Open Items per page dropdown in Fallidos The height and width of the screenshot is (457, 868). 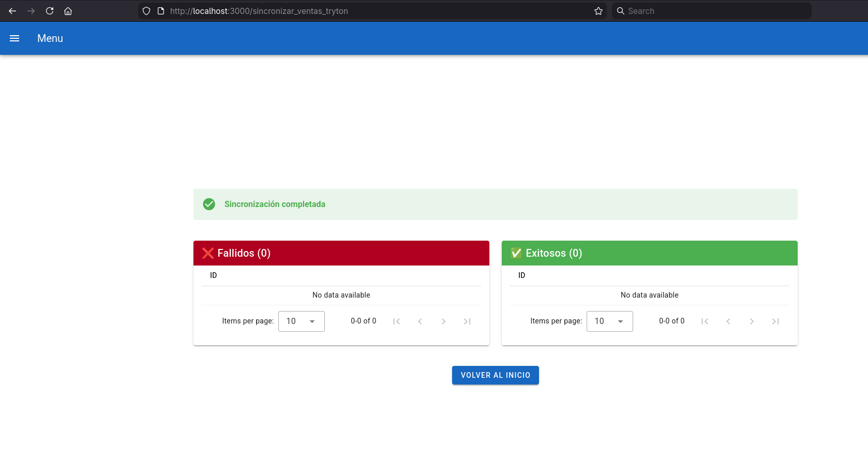pyautogui.click(x=301, y=321)
